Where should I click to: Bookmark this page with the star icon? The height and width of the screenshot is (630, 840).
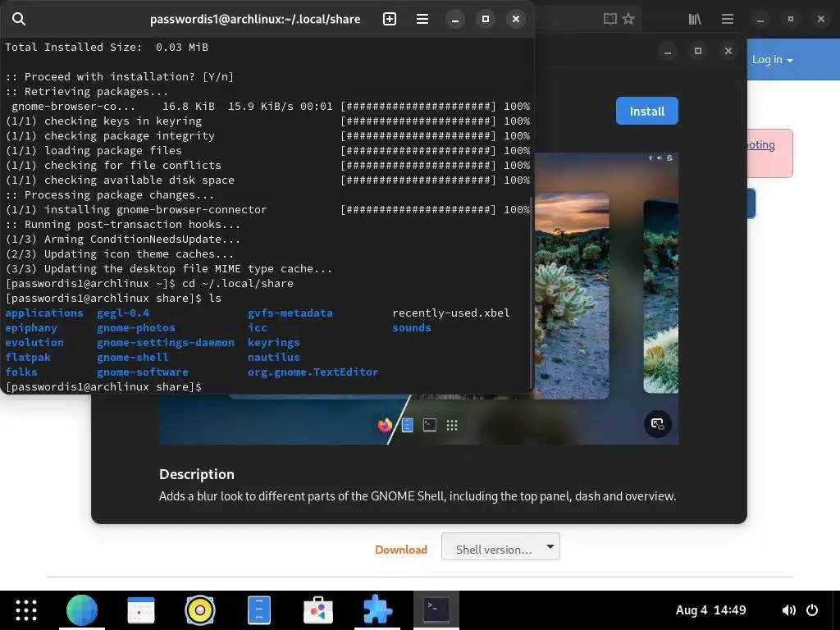pos(628,20)
